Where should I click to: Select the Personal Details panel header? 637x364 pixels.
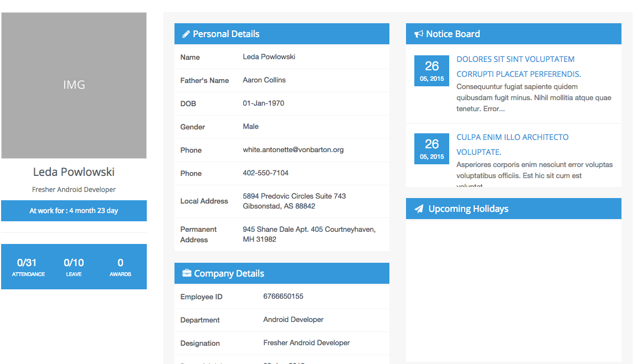[281, 34]
